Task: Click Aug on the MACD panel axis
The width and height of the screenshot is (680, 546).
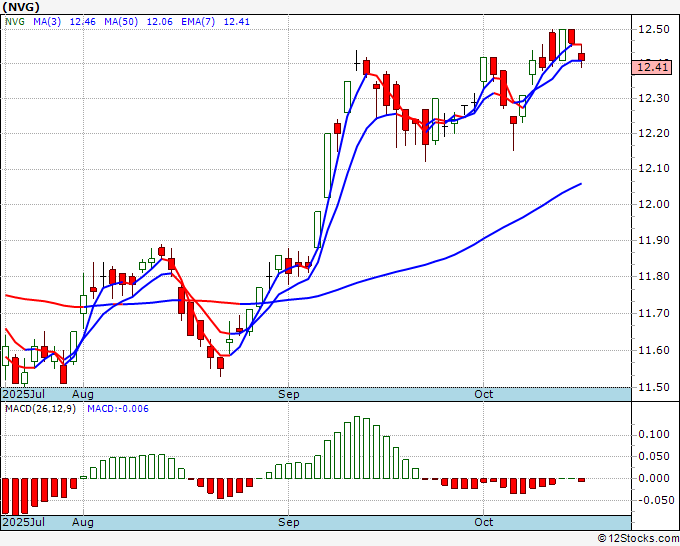Action: click(83, 522)
